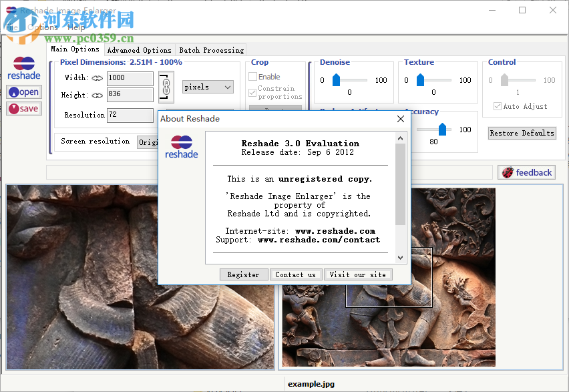Click inside the Width input field

click(129, 78)
